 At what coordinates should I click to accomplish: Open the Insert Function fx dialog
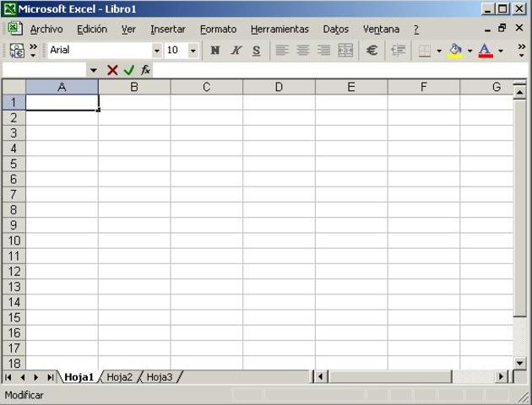click(x=145, y=70)
